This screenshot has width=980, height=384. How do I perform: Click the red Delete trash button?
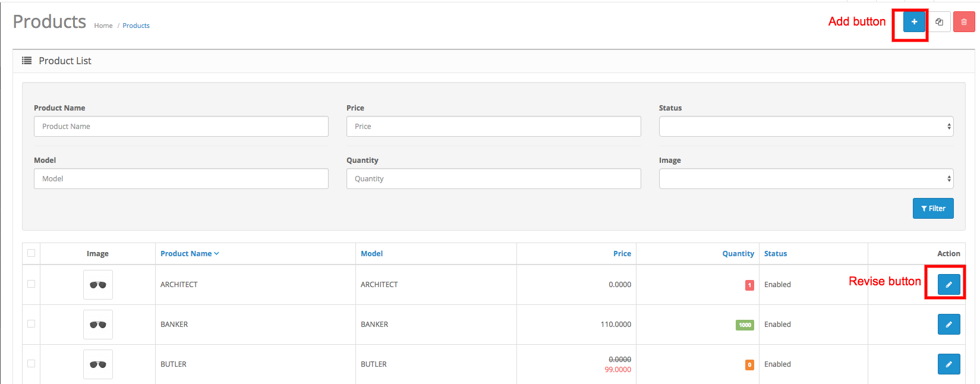(x=964, y=22)
